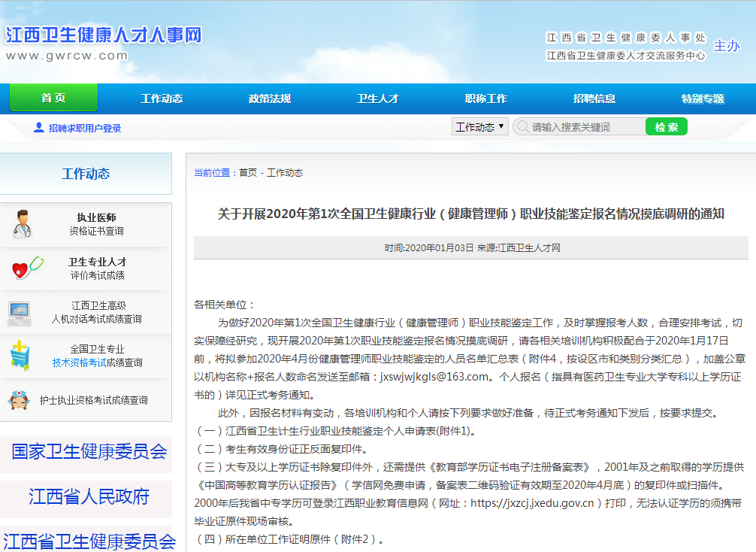The height and width of the screenshot is (552, 756).
Task: Click the magnifier icon in search box
Action: tap(522, 127)
